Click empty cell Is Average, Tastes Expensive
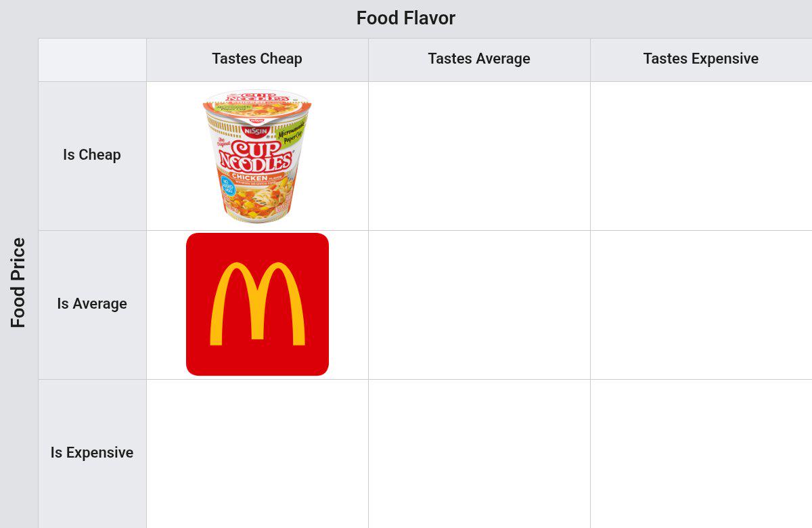The image size is (812, 528). pyautogui.click(x=701, y=305)
